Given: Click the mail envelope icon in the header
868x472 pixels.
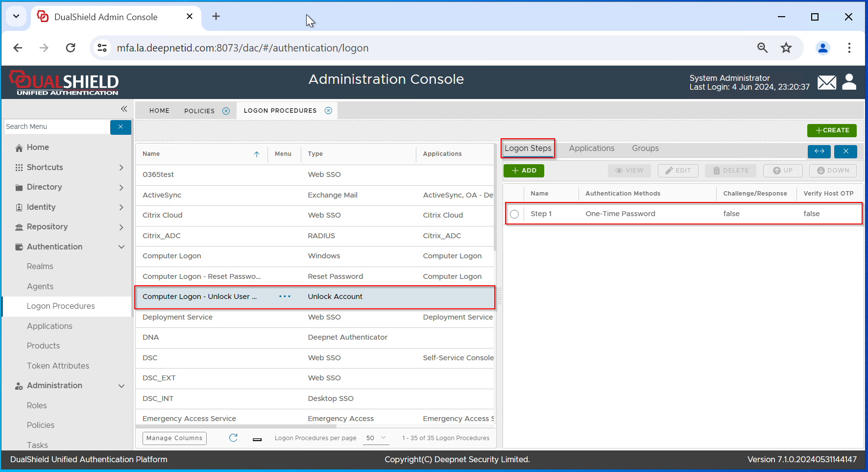Looking at the screenshot, I should tap(826, 82).
